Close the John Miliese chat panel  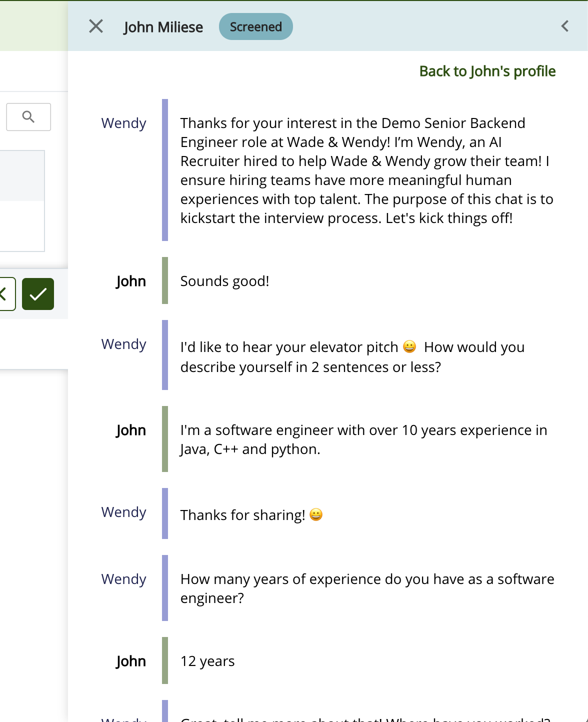pyautogui.click(x=96, y=26)
